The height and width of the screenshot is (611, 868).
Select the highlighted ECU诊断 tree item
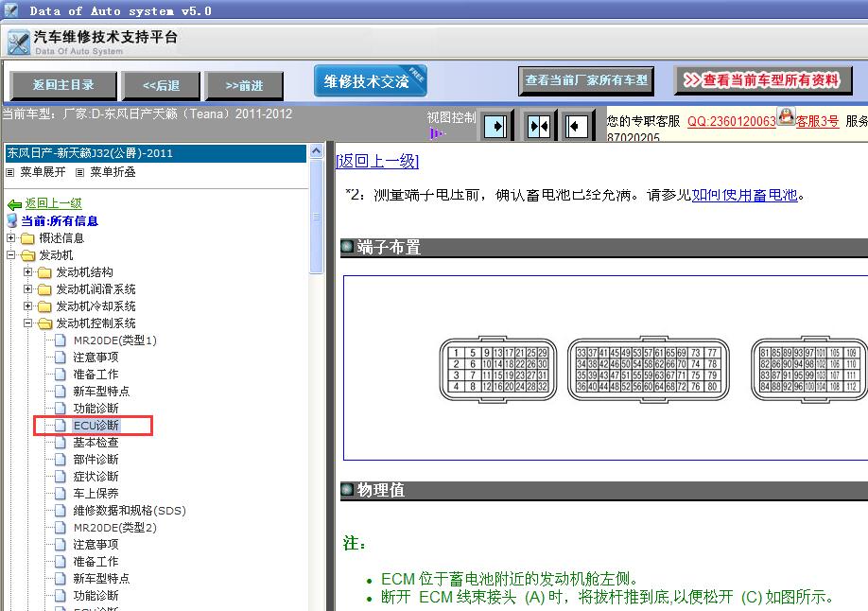(95, 426)
